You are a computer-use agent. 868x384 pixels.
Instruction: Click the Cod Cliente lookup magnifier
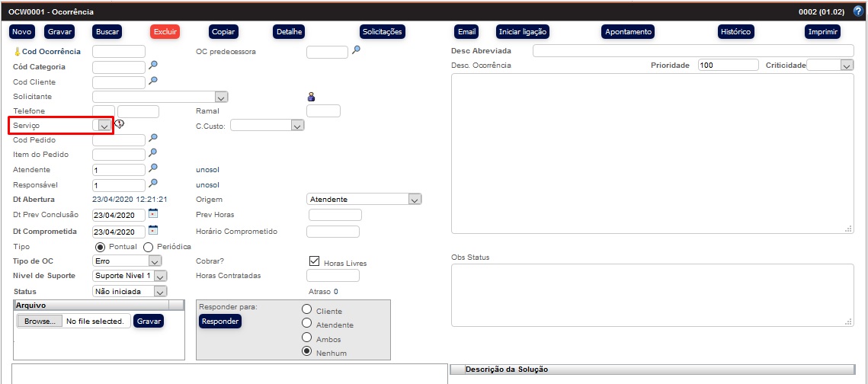153,81
